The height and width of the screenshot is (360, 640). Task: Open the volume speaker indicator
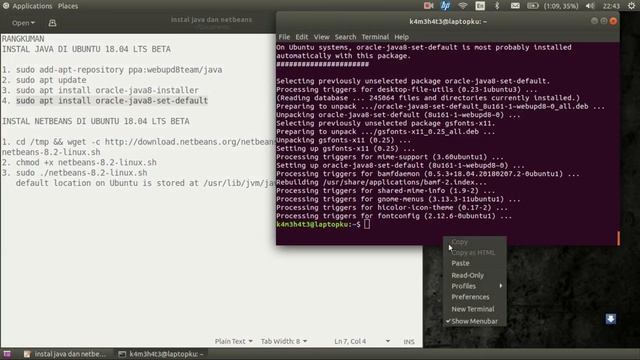pyautogui.click(x=590, y=6)
